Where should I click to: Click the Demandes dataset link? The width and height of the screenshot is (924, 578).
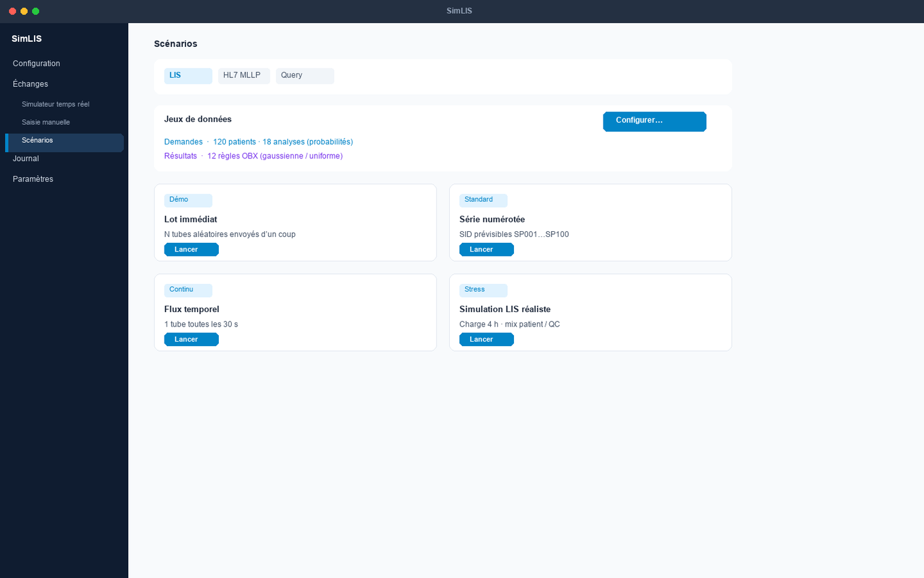coord(184,142)
